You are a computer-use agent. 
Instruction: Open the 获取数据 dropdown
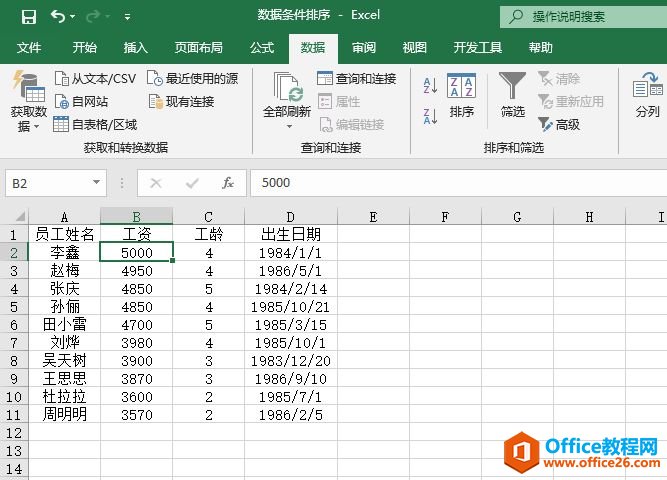pos(29,102)
